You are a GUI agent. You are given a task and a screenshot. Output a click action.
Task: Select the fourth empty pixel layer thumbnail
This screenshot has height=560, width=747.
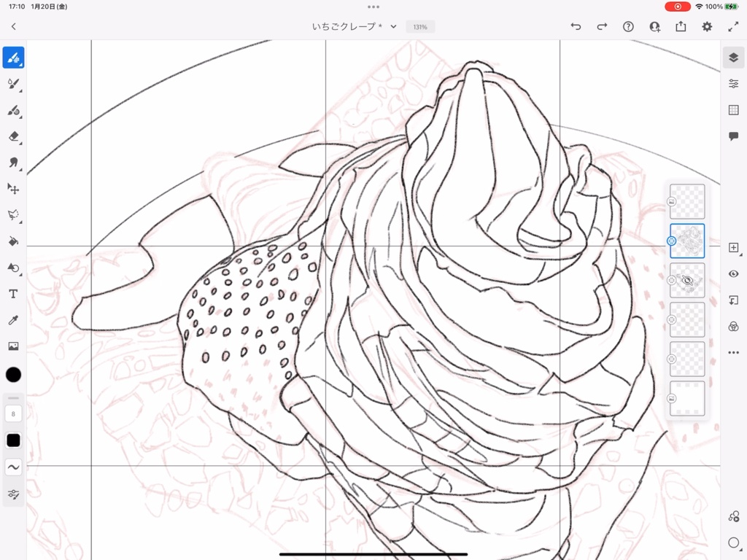tap(687, 319)
